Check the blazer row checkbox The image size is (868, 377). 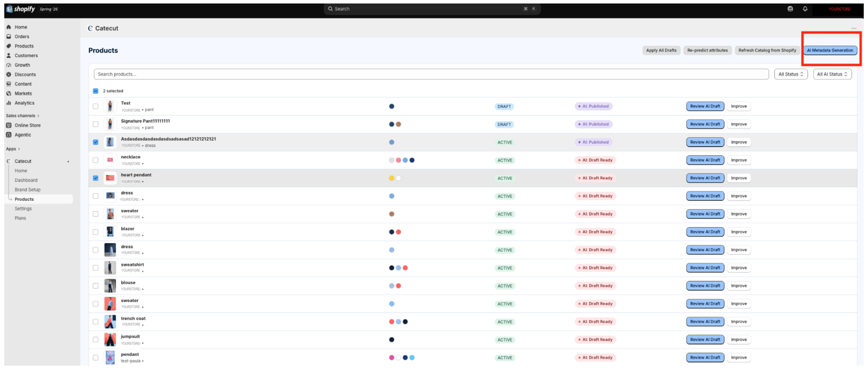[x=95, y=232]
